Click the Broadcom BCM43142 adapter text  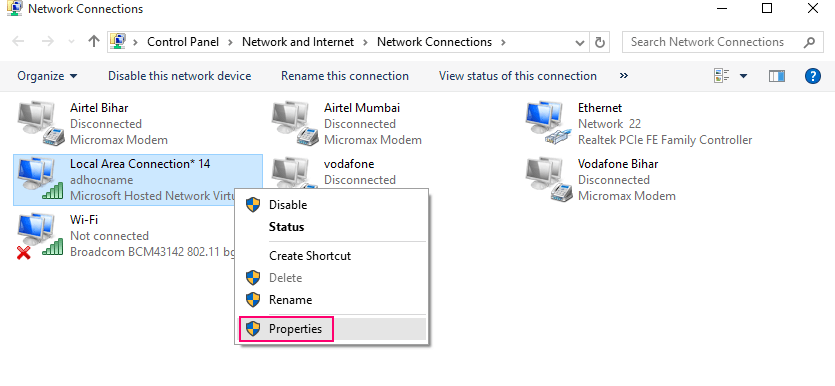(152, 252)
